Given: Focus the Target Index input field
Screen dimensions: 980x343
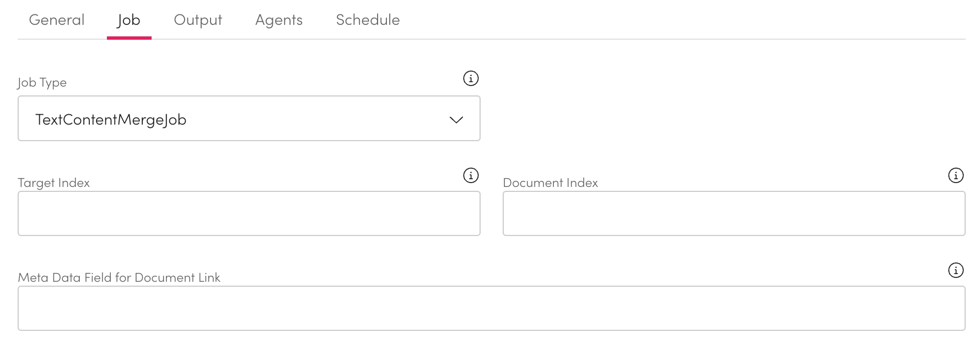Looking at the screenshot, I should click(x=249, y=213).
